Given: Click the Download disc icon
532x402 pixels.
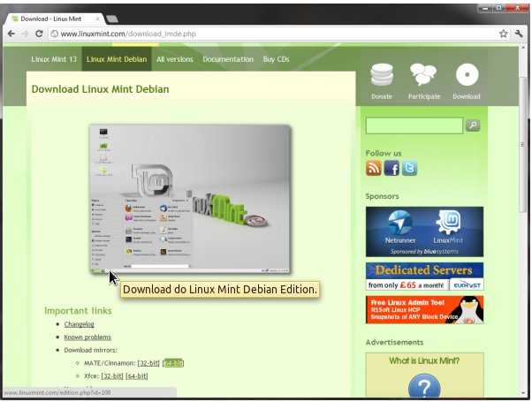Looking at the screenshot, I should click(467, 74).
